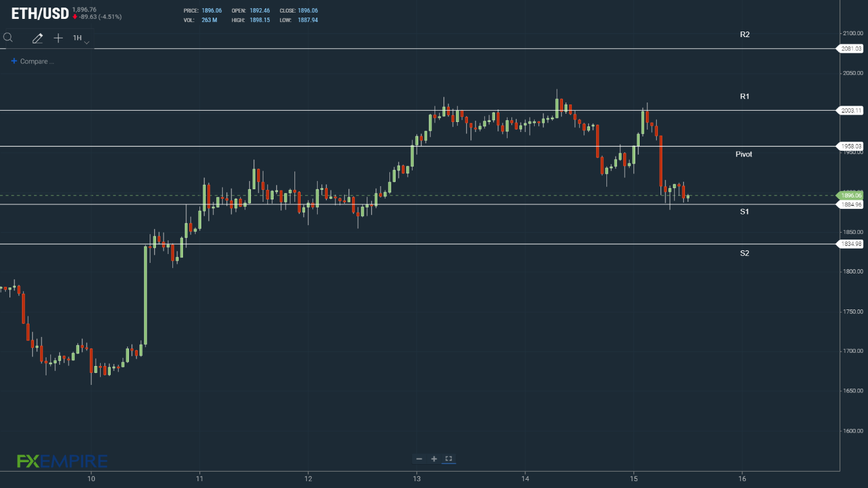The width and height of the screenshot is (868, 488).
Task: Click the -89.63 (-4.51%) change value
Action: pyautogui.click(x=100, y=17)
